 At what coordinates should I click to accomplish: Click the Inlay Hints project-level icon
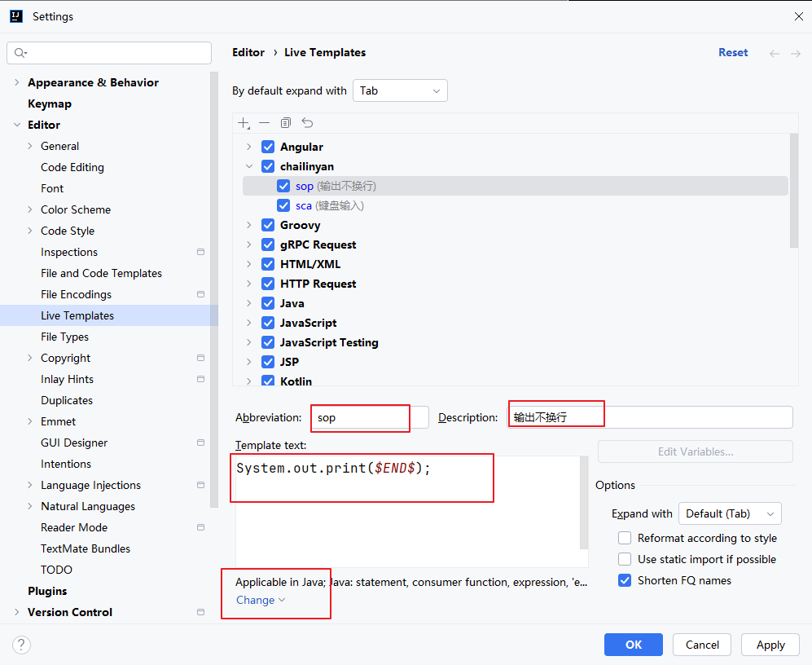click(201, 380)
